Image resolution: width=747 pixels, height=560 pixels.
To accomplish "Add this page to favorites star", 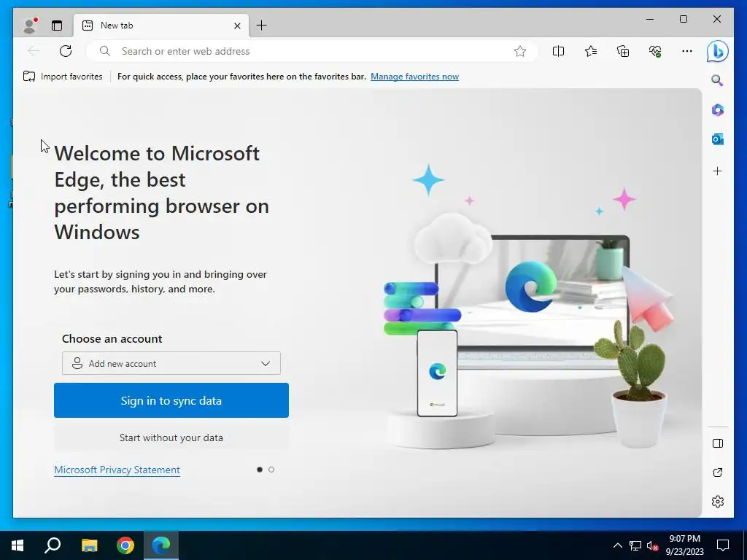I will pos(519,51).
